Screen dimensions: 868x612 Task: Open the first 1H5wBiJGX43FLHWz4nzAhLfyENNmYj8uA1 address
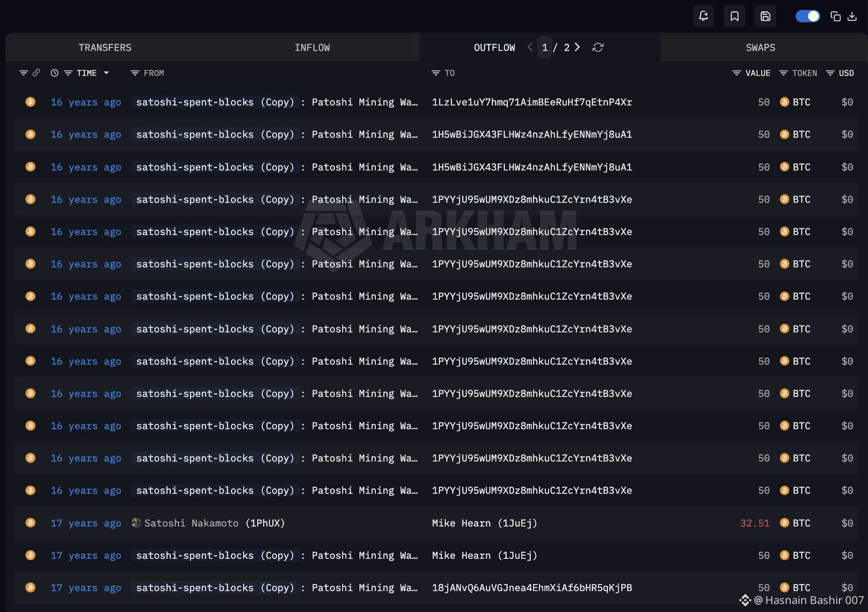click(x=532, y=134)
